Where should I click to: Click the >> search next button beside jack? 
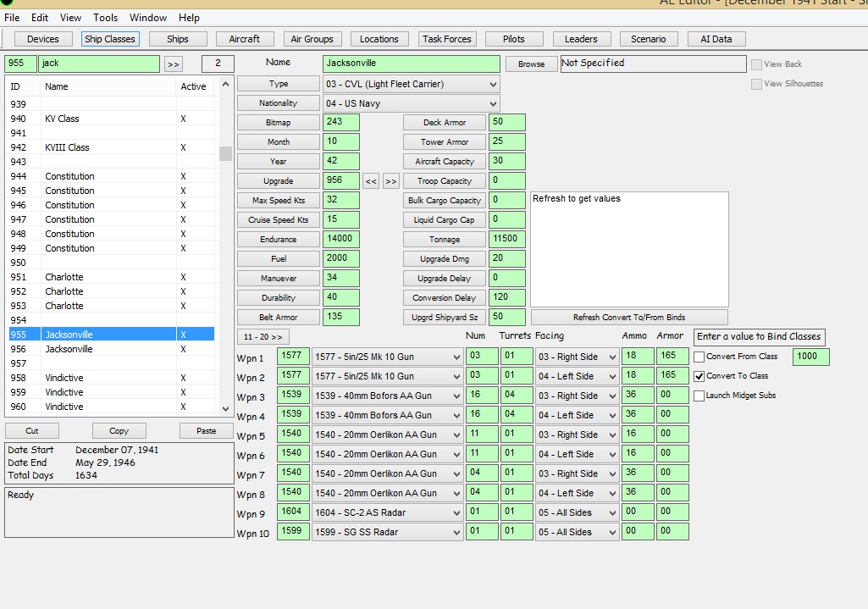coord(174,64)
